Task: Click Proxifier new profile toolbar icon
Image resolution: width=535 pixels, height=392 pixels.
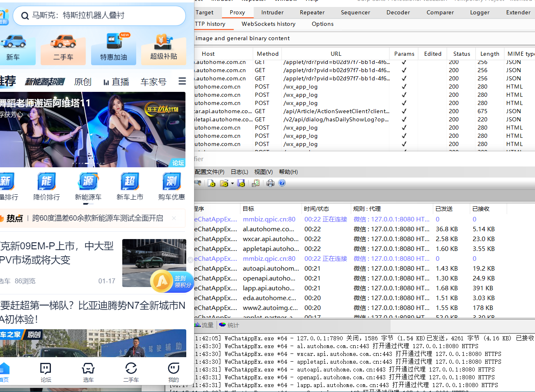Action: [x=211, y=183]
